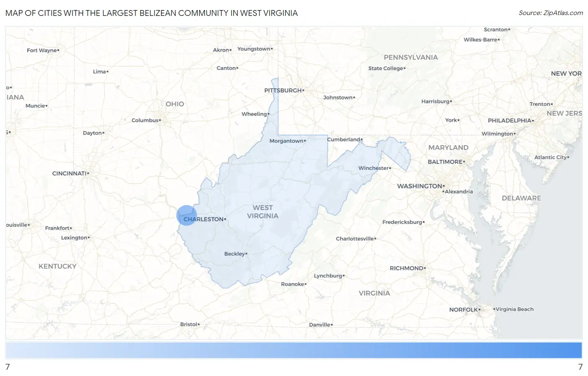Click the Charlottesville city label

(355, 239)
